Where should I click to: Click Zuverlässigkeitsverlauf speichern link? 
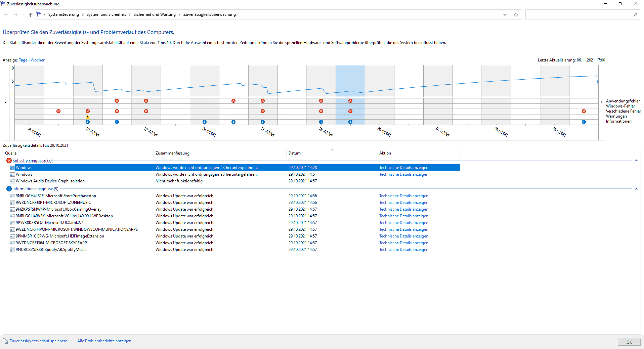40,341
